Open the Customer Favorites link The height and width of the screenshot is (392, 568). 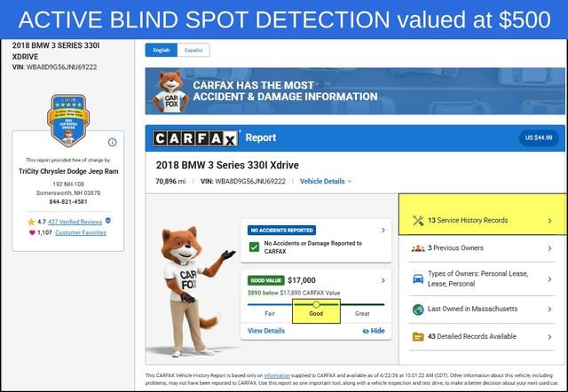pyautogui.click(x=81, y=232)
